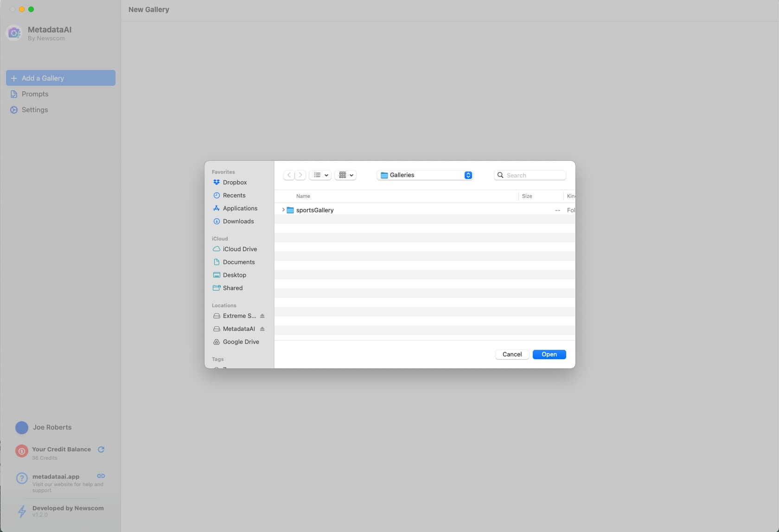This screenshot has height=532, width=779.
Task: Click the forward navigation arrow
Action: coord(300,175)
